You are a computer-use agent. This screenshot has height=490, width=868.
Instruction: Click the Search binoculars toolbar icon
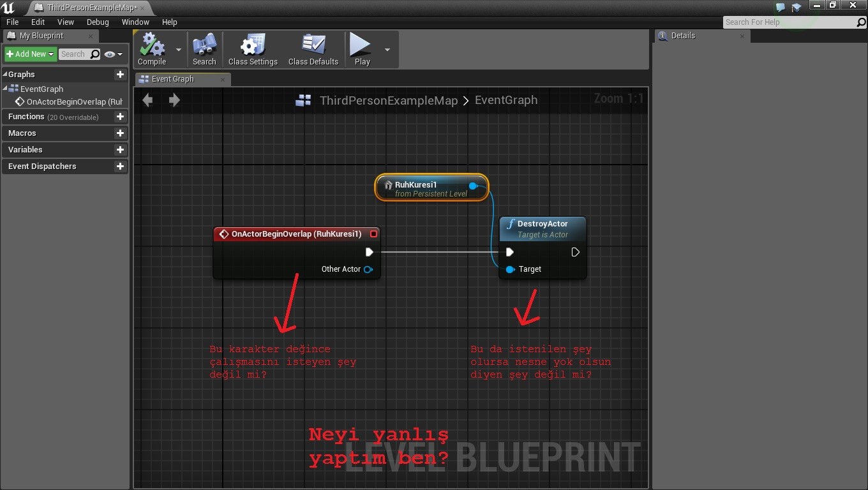(204, 50)
